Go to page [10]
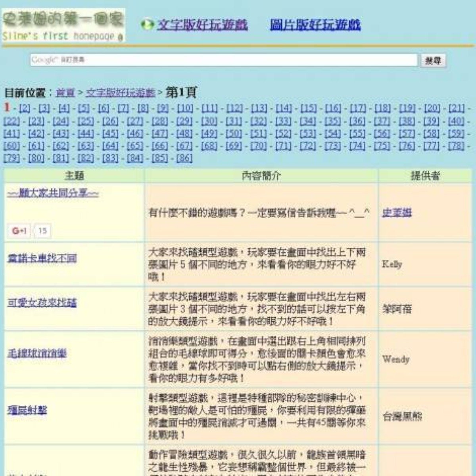 point(185,108)
